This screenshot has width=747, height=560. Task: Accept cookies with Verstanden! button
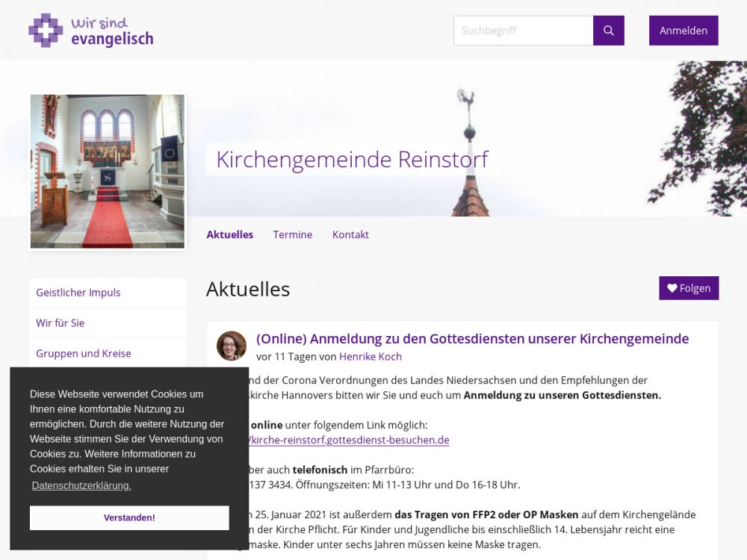(x=129, y=517)
